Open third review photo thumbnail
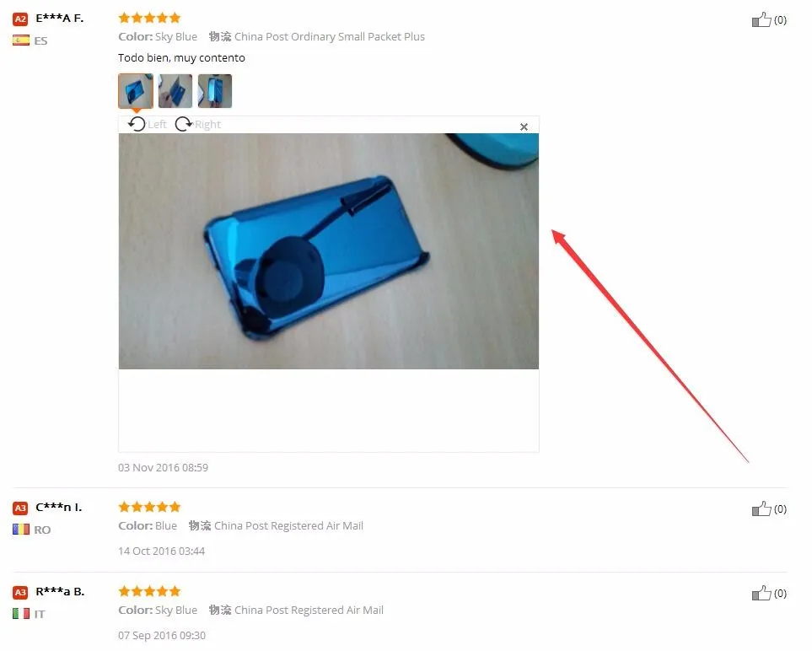This screenshot has width=812, height=651. (x=215, y=91)
